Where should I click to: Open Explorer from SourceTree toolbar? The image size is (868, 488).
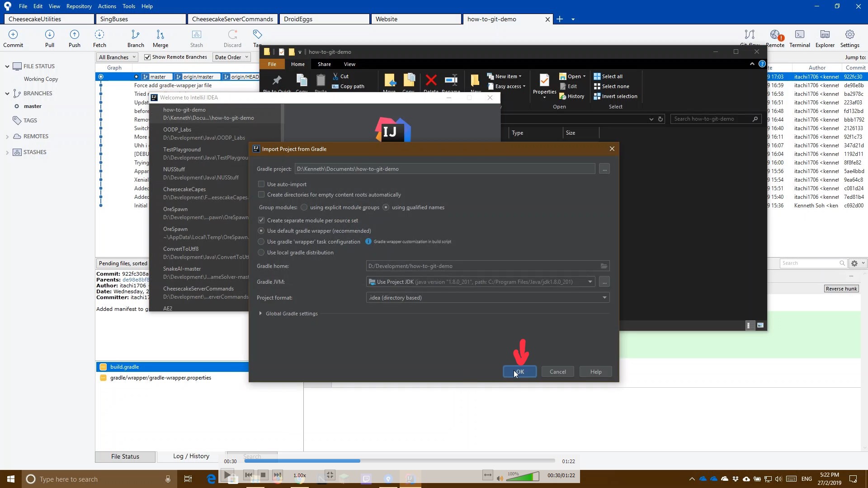coord(825,38)
